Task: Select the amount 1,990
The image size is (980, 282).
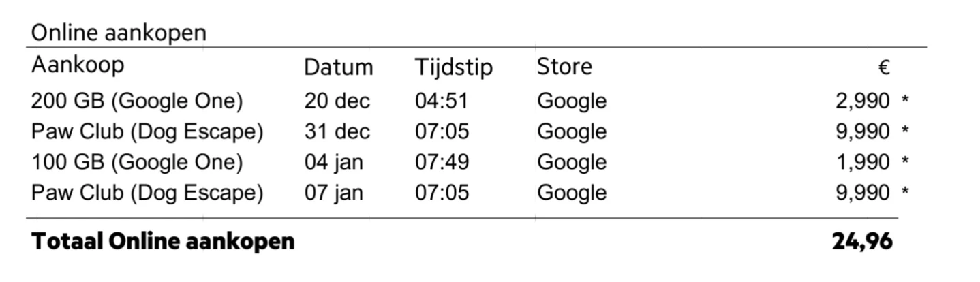Action: click(863, 162)
